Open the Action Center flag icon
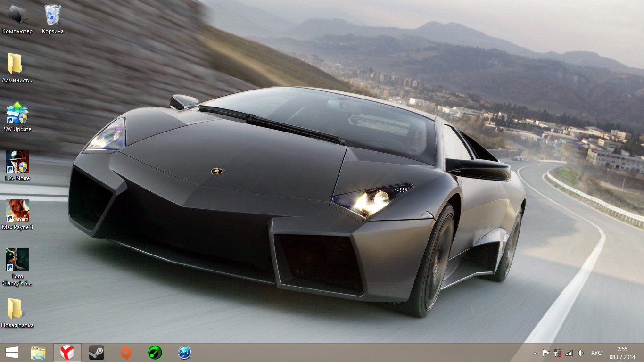Image resolution: width=644 pixels, height=362 pixels. point(546,353)
